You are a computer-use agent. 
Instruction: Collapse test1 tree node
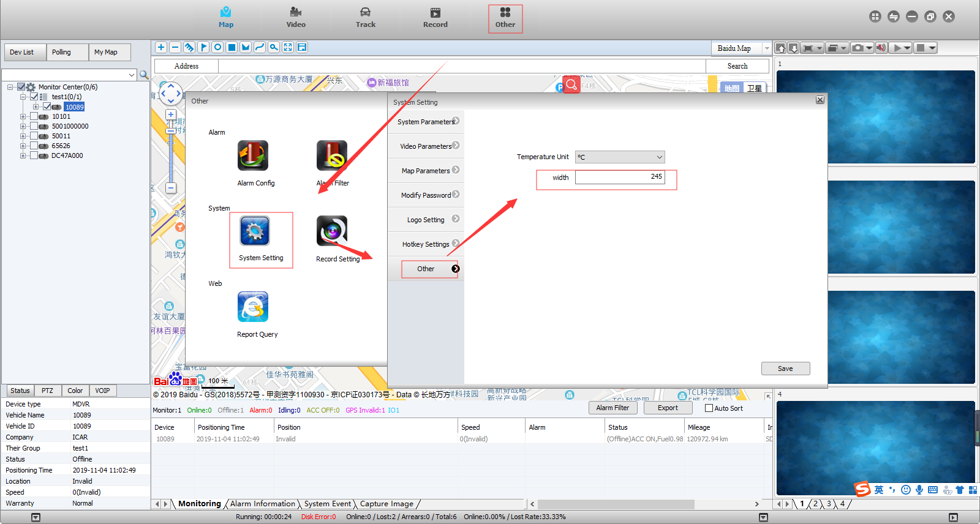(x=23, y=97)
